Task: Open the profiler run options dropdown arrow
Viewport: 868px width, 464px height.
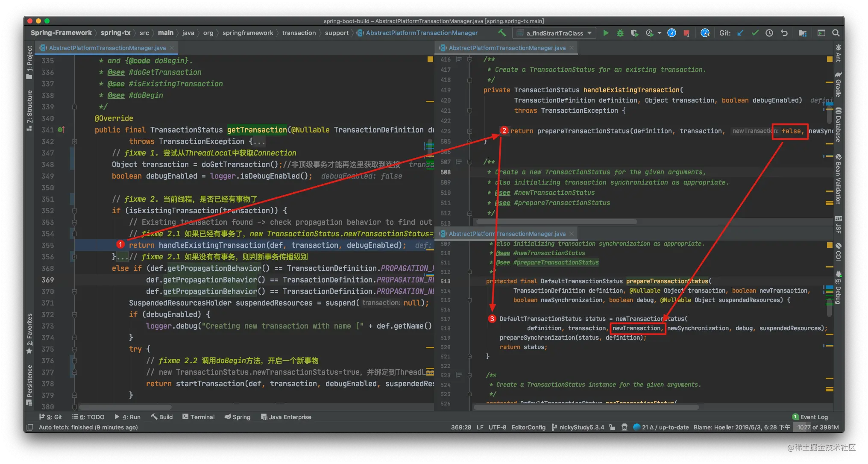Action: point(659,33)
